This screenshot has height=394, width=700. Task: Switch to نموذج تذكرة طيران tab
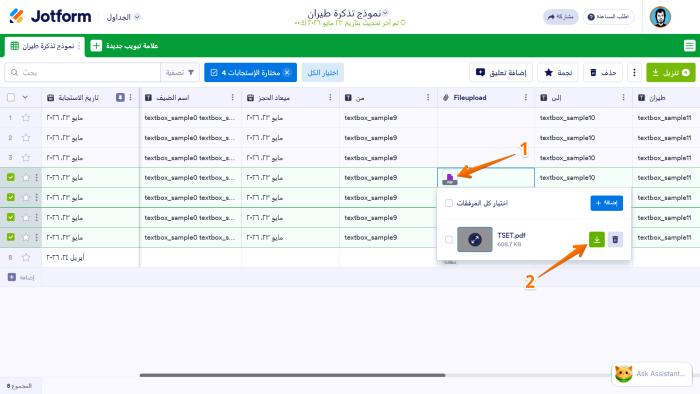[45, 46]
